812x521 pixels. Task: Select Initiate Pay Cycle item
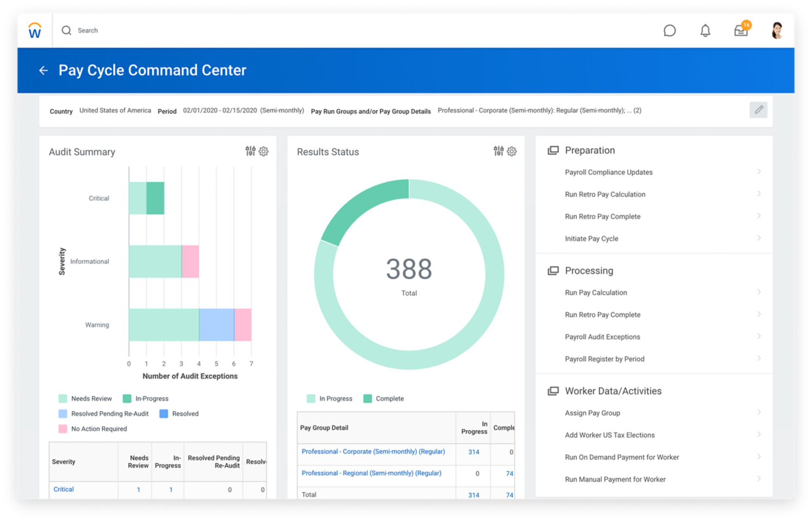tap(591, 239)
